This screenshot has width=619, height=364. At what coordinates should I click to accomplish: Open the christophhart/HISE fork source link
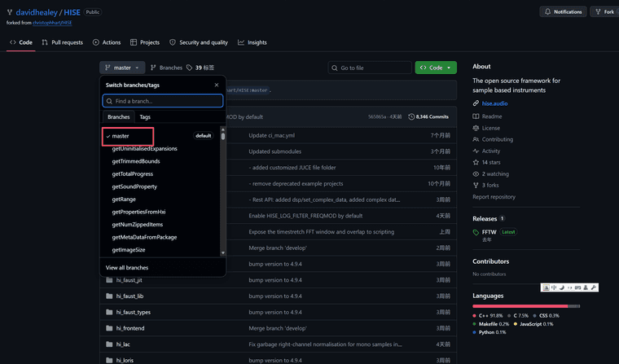point(52,23)
